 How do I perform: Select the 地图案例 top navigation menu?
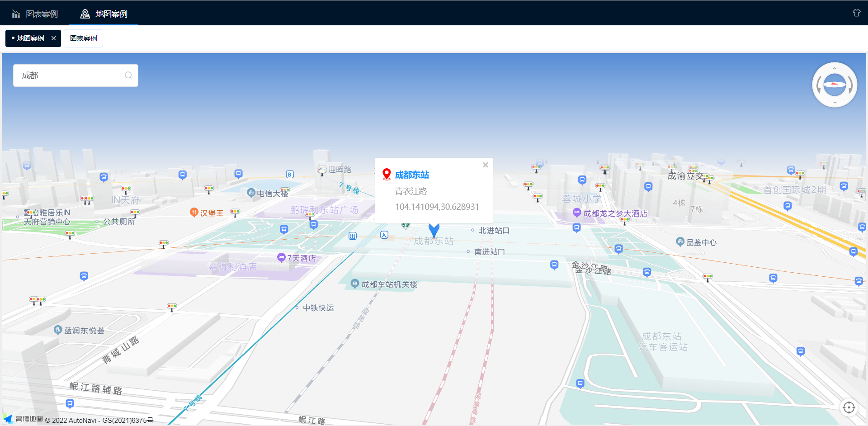(x=104, y=14)
